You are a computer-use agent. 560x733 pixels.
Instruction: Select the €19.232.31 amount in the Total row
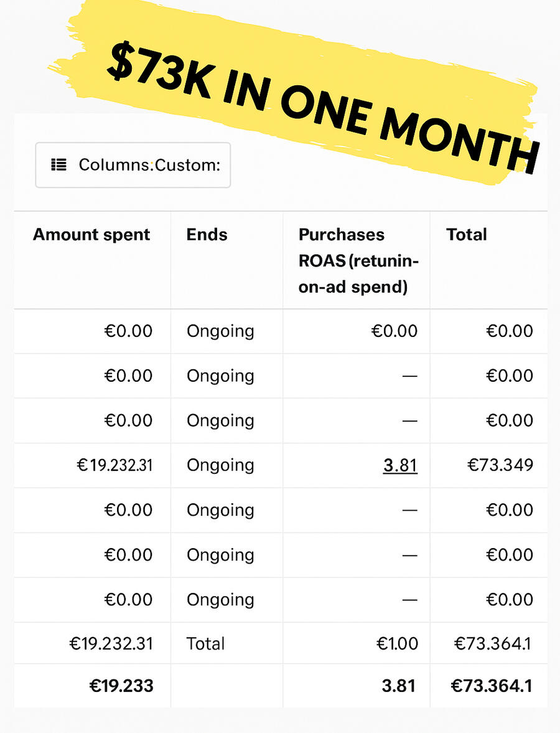coord(111,643)
